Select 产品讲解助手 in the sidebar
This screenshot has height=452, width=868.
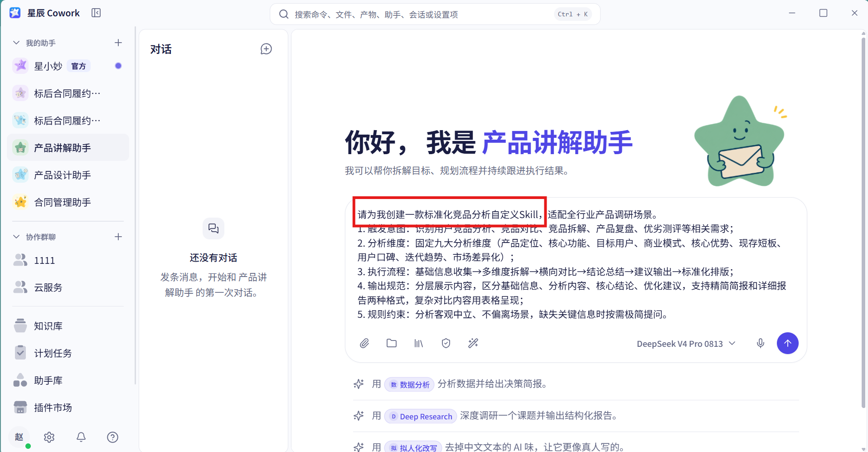pos(68,148)
